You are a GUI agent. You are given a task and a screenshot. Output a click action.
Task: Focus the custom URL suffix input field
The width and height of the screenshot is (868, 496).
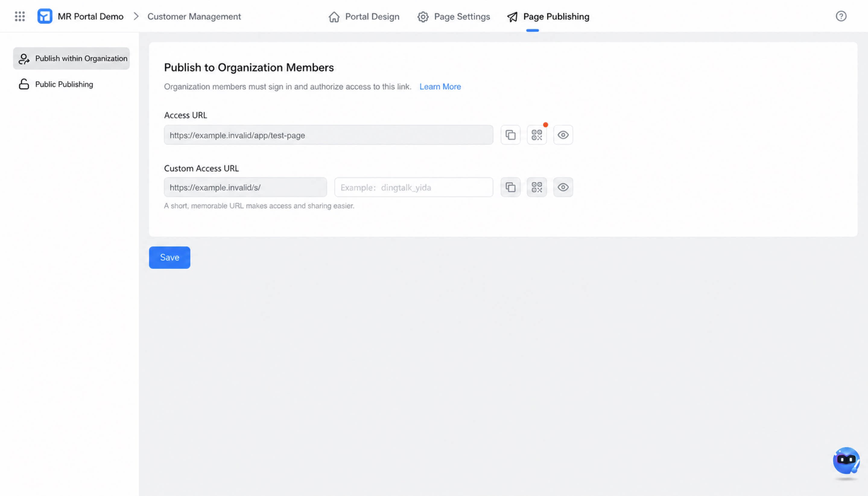[413, 187]
